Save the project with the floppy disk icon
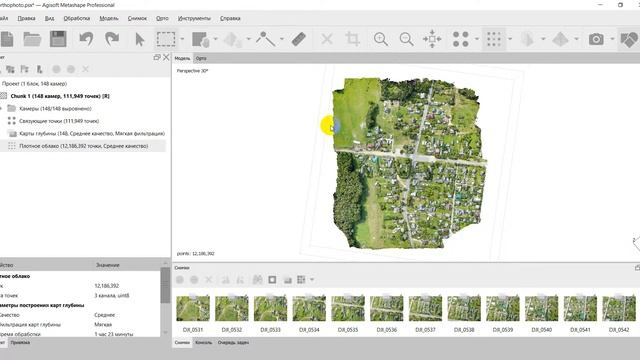The width and height of the screenshot is (640, 360). pos(58,39)
